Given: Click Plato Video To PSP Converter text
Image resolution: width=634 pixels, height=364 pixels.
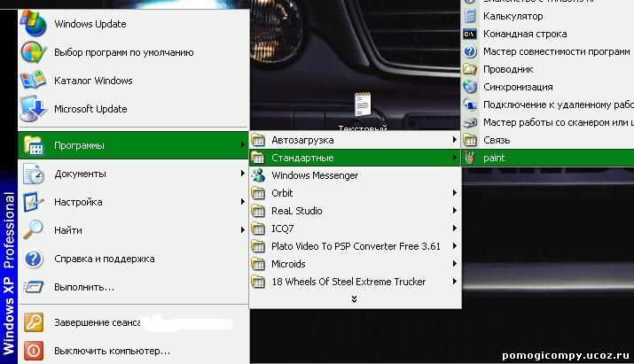Looking at the screenshot, I should click(356, 246).
